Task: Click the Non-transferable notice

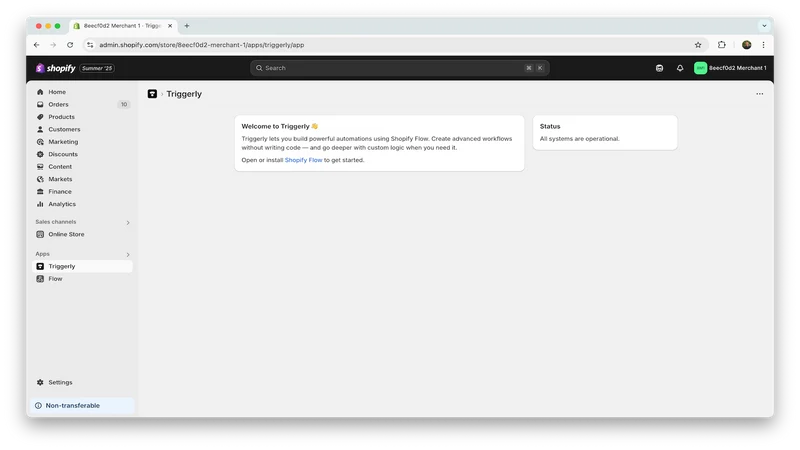Action: pos(83,406)
